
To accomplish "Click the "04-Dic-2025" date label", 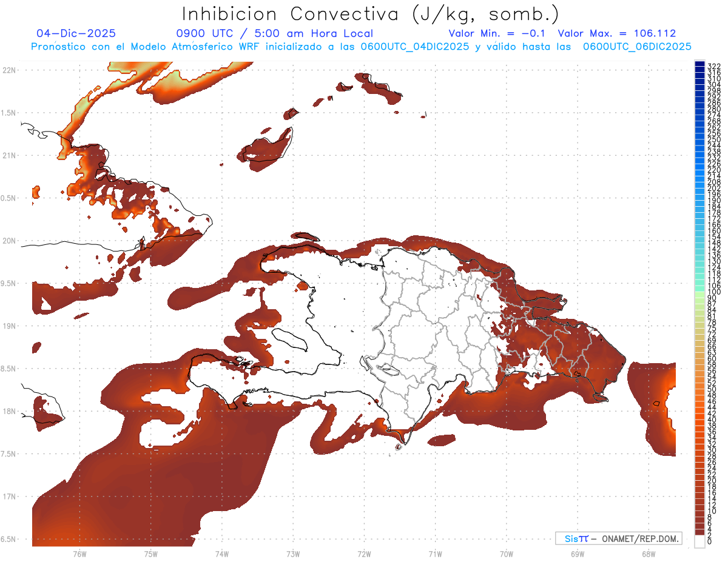I will pos(76,33).
